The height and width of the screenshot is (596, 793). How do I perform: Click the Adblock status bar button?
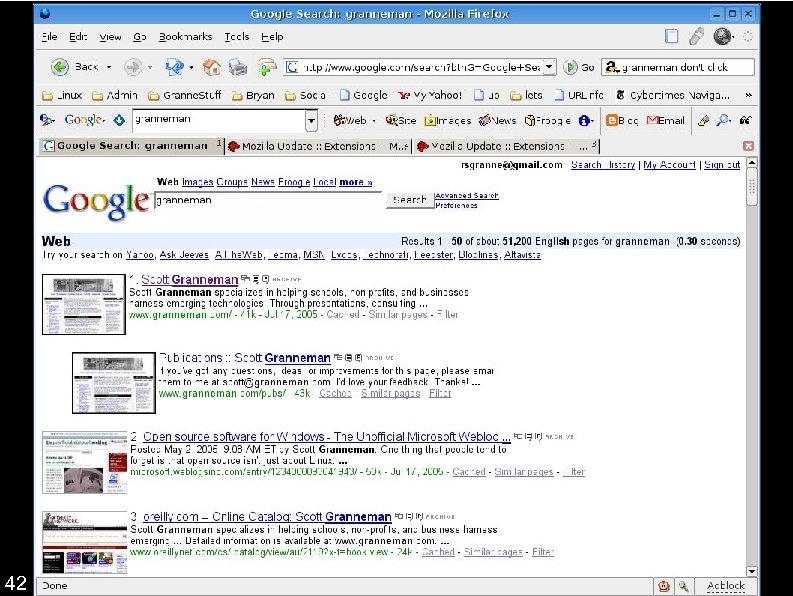726,586
